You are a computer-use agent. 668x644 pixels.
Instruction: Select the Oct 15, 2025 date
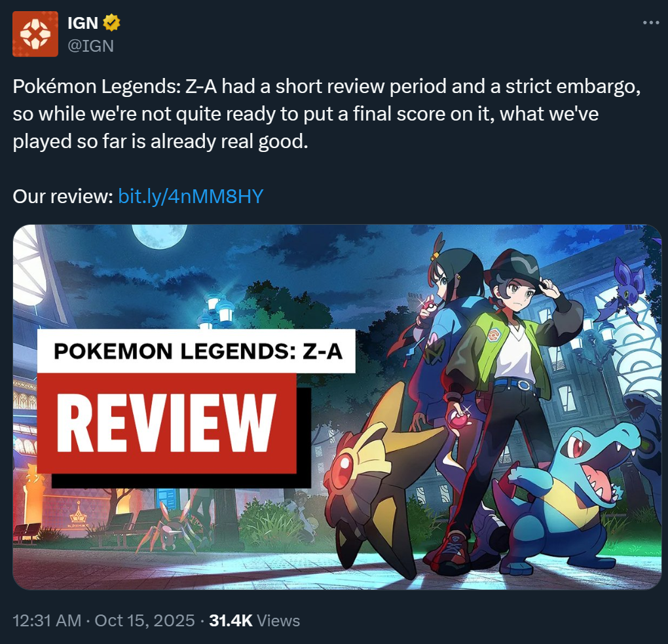pos(145,620)
